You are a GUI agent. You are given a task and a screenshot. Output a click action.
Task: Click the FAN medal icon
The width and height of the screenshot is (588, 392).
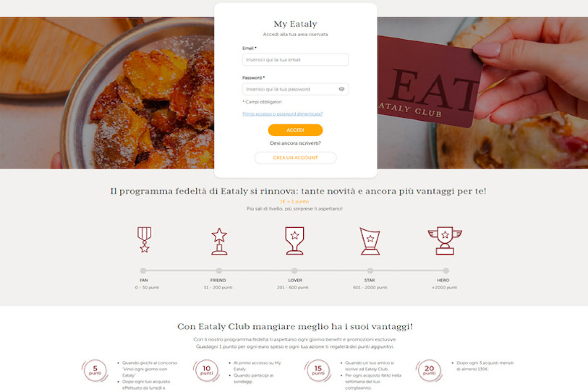(x=144, y=240)
